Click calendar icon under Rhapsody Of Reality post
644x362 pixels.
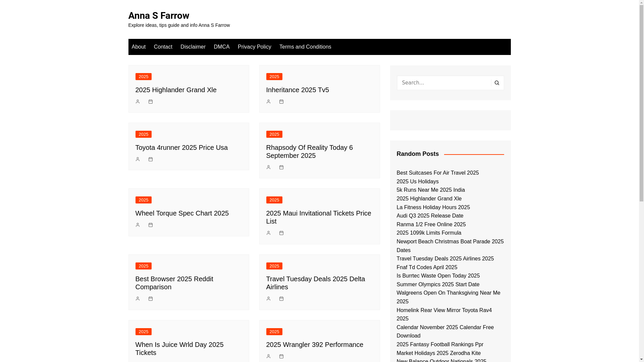281,167
